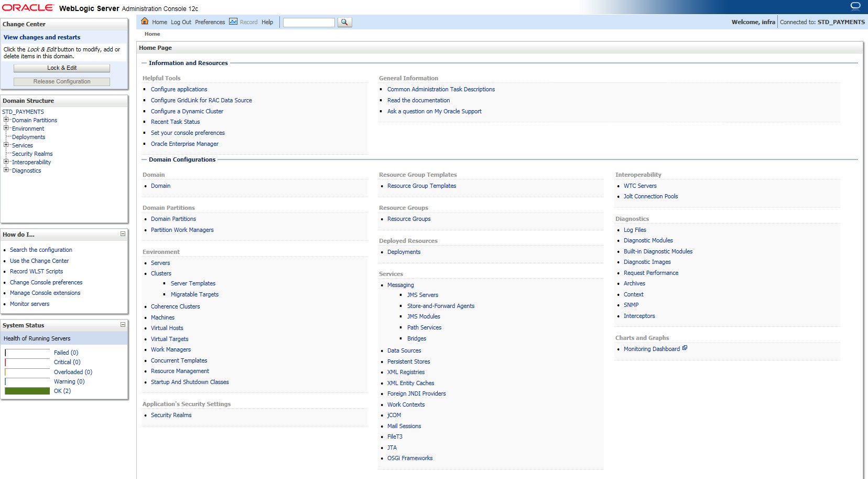Focus the console search input field
This screenshot has width=868, height=479.
[309, 22]
